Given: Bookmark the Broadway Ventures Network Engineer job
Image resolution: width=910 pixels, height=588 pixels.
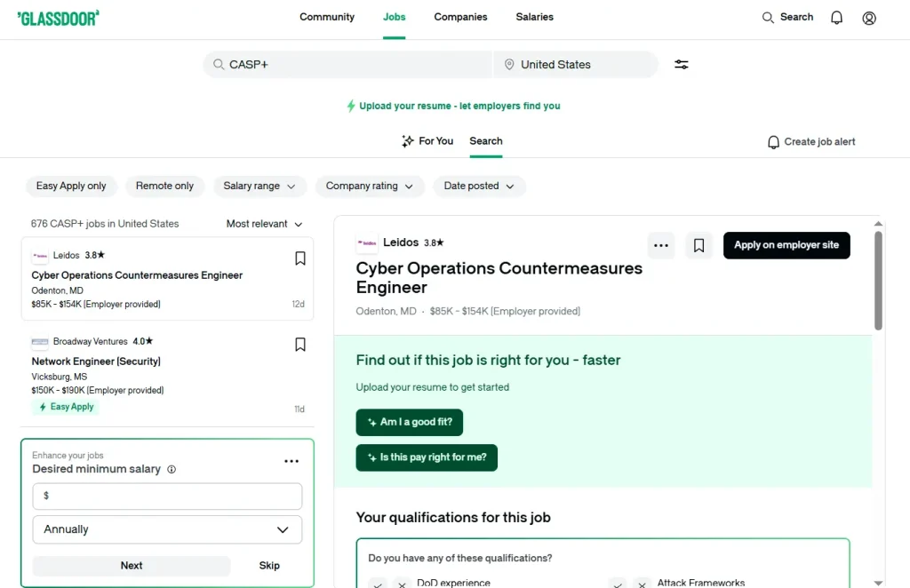Looking at the screenshot, I should pyautogui.click(x=300, y=345).
